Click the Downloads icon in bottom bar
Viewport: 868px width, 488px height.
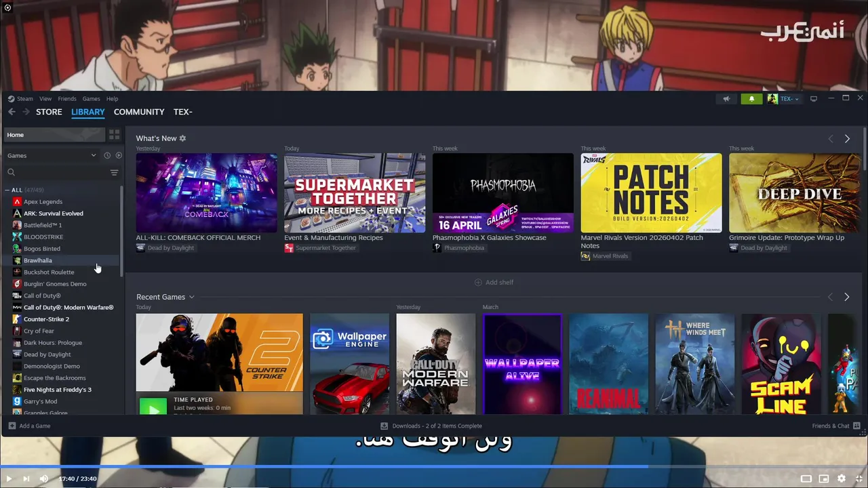[x=384, y=426]
